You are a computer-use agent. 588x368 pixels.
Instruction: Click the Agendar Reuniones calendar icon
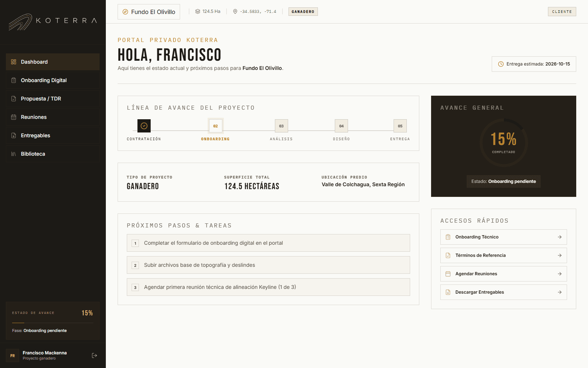coord(448,274)
